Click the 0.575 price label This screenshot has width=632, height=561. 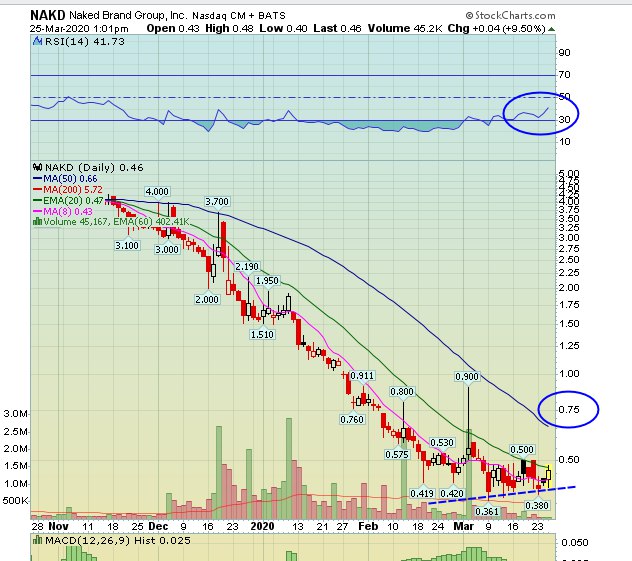(397, 455)
